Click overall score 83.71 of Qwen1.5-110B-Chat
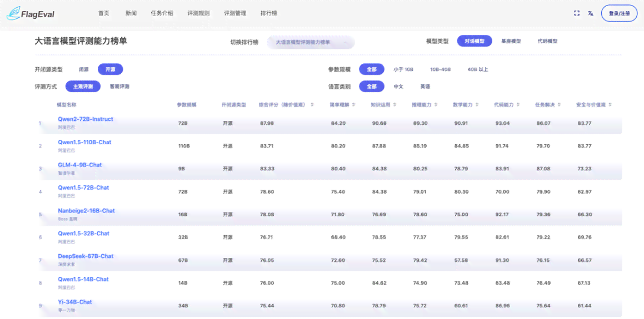644x319 pixels. [x=267, y=146]
